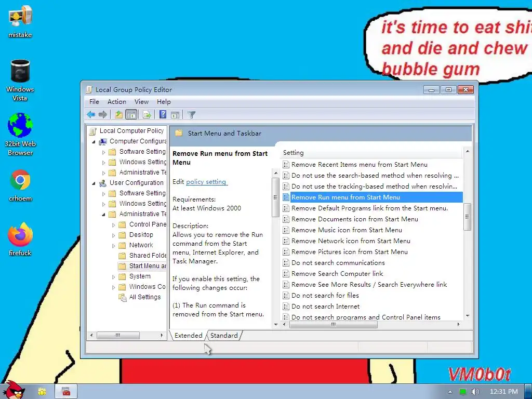Expand Software Settings under Computer Configuration

pos(104,152)
